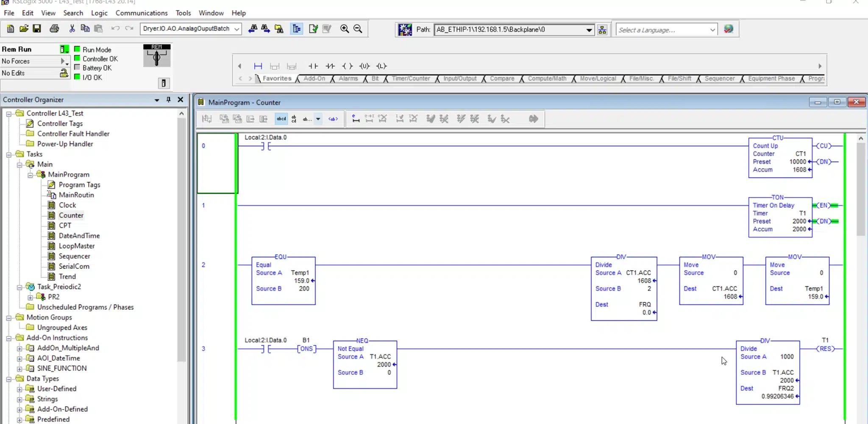The width and height of the screenshot is (868, 424).
Task: Click the Find Previous binoculars icon
Action: pos(253,29)
